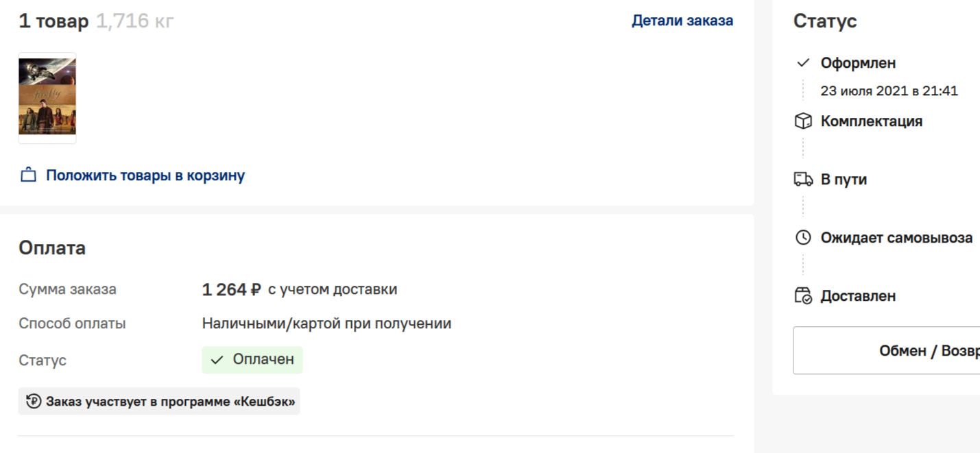Open the Детали заказа link

pos(682,21)
